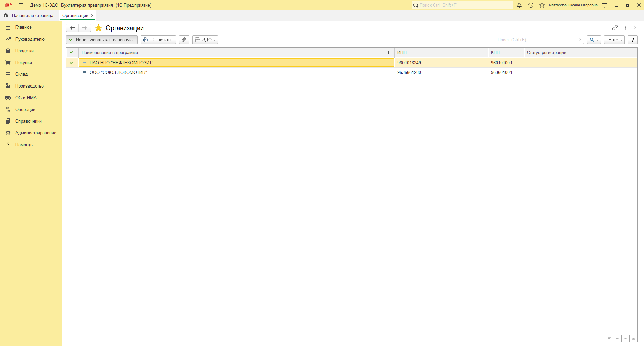The height and width of the screenshot is (346, 644).
Task: Click the Начальная страница home tab
Action: coord(30,16)
